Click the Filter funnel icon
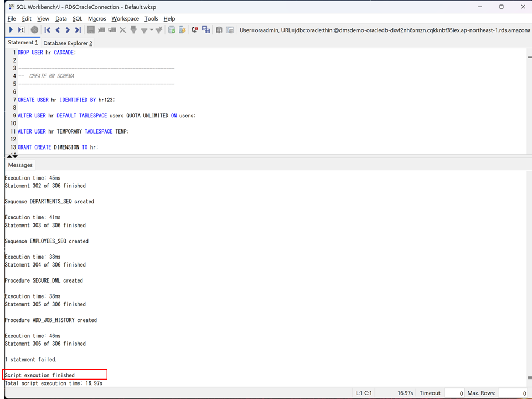This screenshot has height=399, width=532. point(144,30)
